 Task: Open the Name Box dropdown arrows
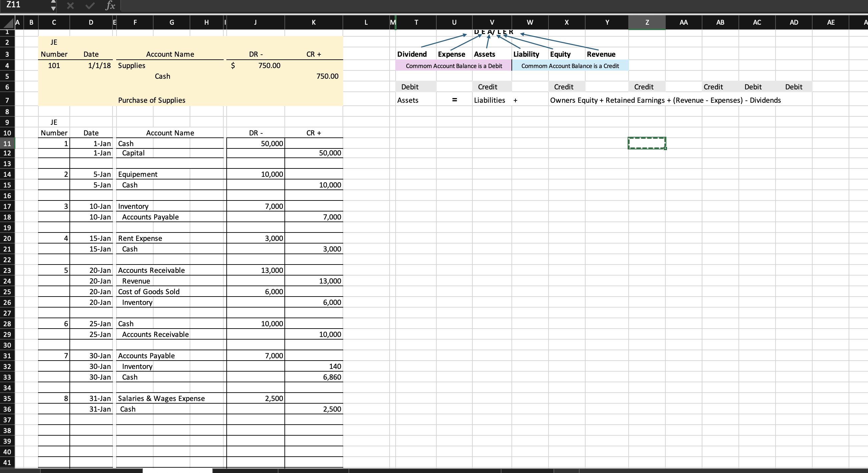click(x=53, y=6)
